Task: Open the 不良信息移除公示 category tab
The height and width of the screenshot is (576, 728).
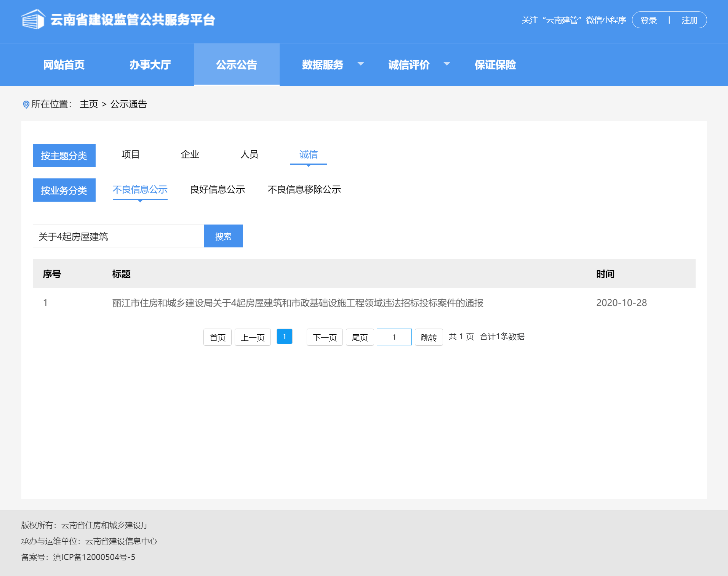Action: coord(304,189)
